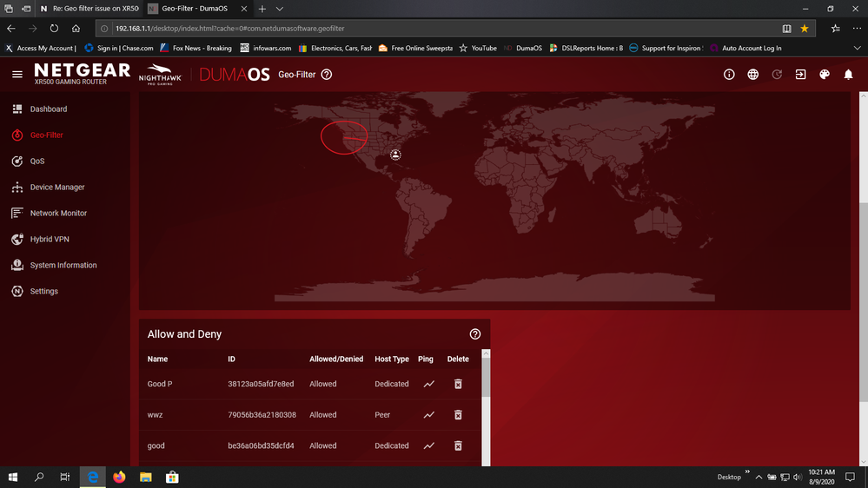Click Good P name cell
Image resolution: width=868 pixels, height=488 pixels.
159,384
